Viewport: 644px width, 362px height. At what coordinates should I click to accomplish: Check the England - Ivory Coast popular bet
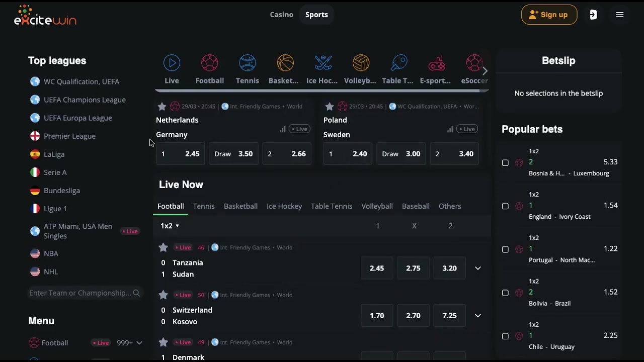tap(505, 206)
